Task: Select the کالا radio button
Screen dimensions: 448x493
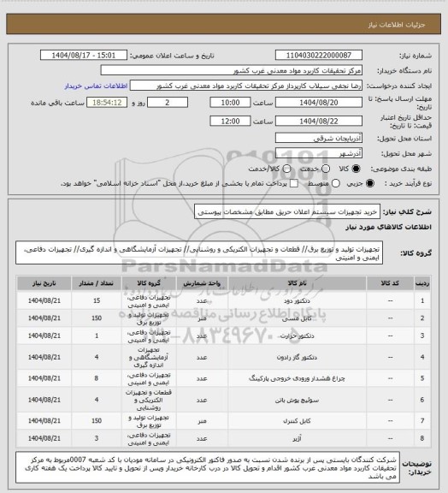Action: click(356, 169)
